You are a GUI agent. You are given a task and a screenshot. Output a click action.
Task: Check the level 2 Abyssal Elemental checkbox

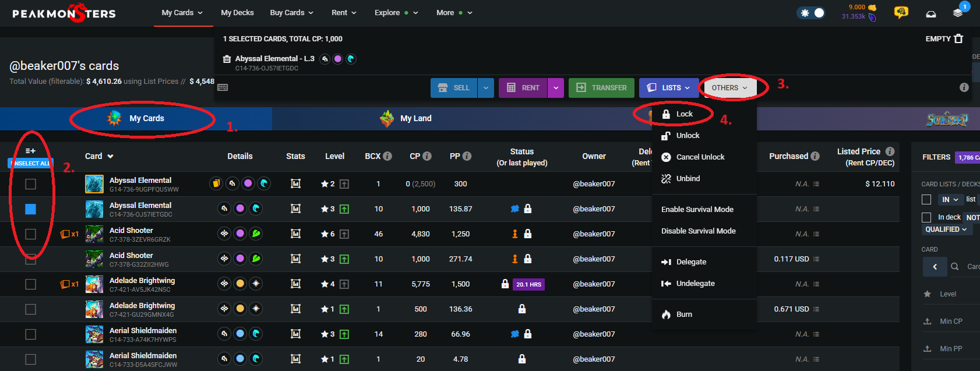30,184
